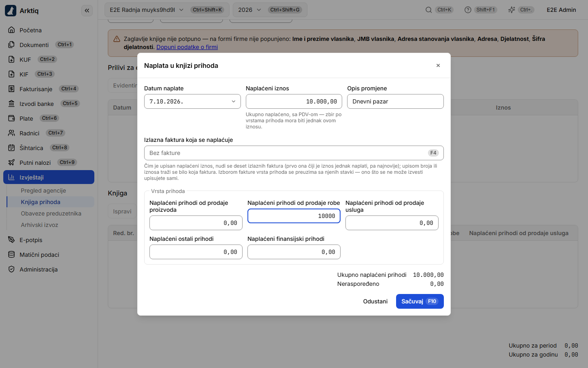Collapse the sidebar with the double-chevron button

87,11
